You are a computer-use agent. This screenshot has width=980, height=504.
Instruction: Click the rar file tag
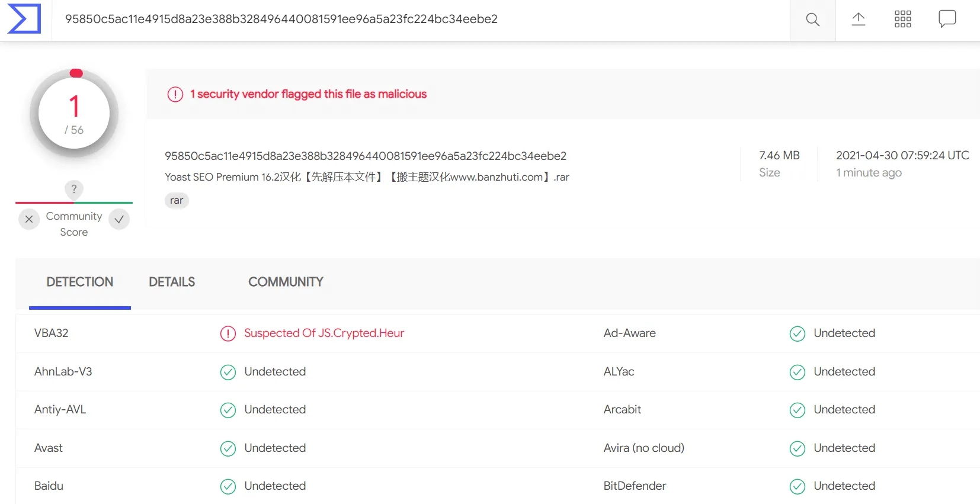coord(177,201)
